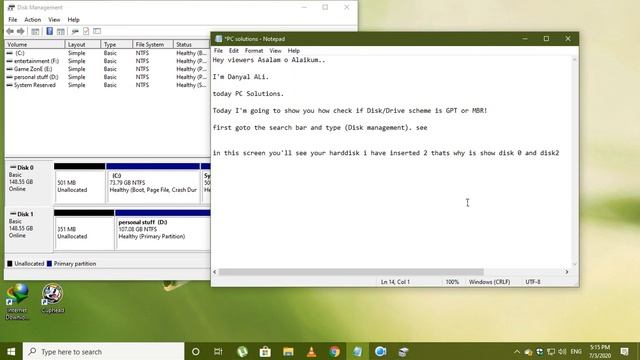Click Show/Hide Console Tree toolbar icon
The height and width of the screenshot is (360, 640).
(x=36, y=31)
